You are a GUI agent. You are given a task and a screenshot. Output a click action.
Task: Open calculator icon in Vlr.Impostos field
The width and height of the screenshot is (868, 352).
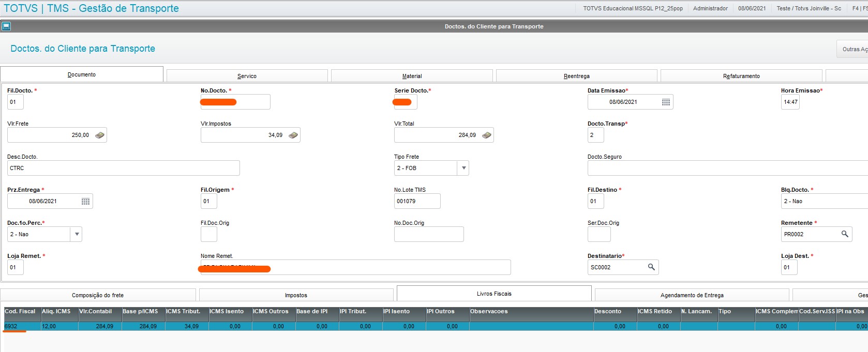(x=293, y=135)
